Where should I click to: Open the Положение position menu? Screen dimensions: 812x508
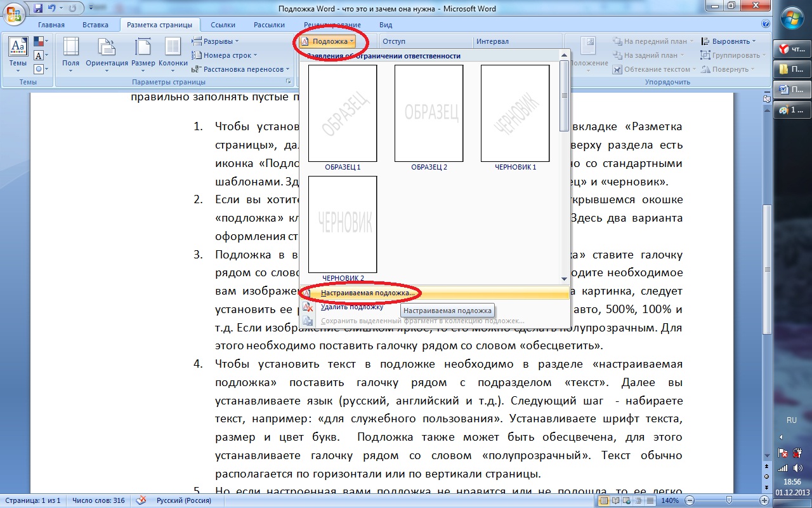pyautogui.click(x=589, y=55)
